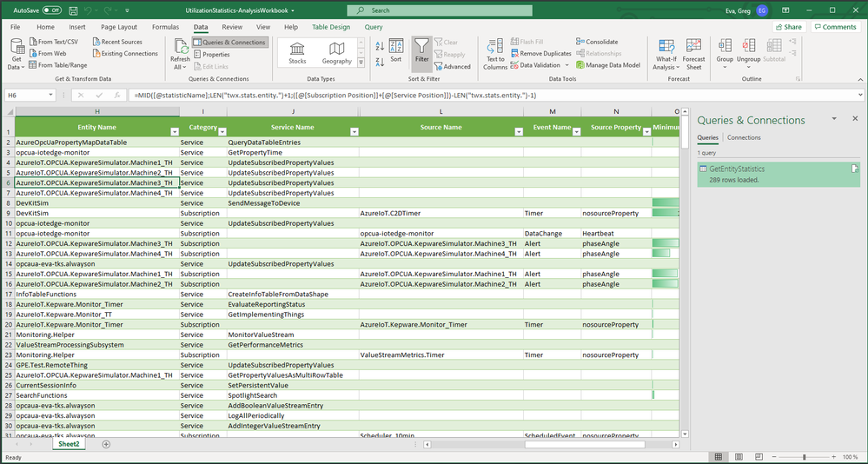868x464 pixels.
Task: Click the zoom slider handle
Action: point(804,457)
